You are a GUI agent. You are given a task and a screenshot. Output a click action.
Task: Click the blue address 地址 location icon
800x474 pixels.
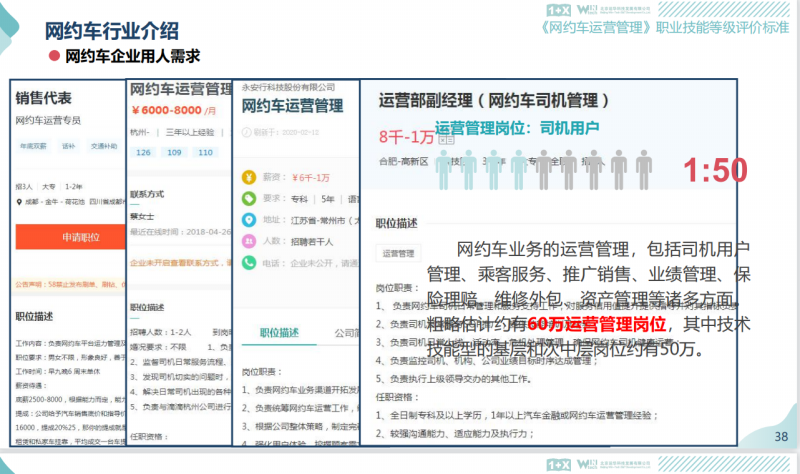coord(247,220)
